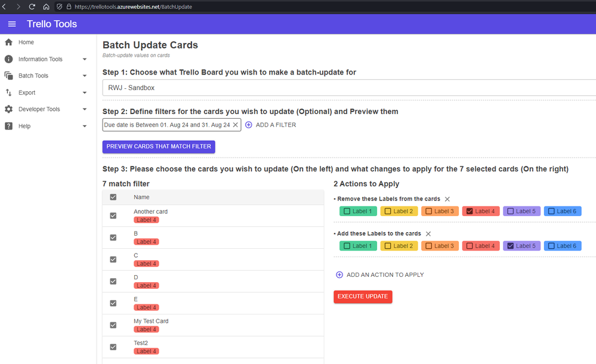
Task: Click ADD A FILTER text link
Action: (276, 125)
